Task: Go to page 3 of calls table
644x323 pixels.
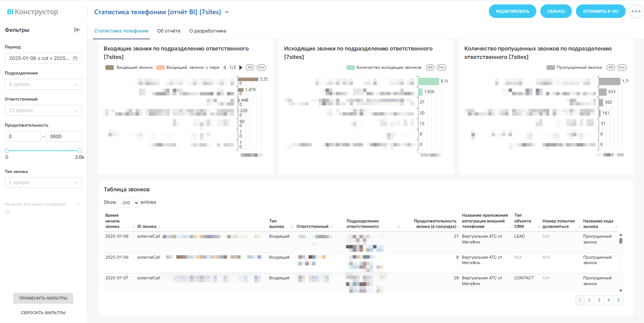Action: pos(599,300)
